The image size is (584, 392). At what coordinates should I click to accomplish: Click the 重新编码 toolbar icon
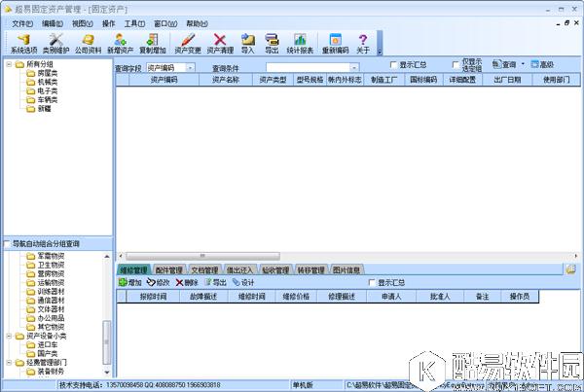[x=335, y=44]
